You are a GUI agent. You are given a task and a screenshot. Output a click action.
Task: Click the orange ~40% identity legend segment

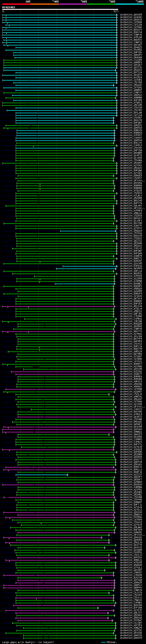coord(45,4)
